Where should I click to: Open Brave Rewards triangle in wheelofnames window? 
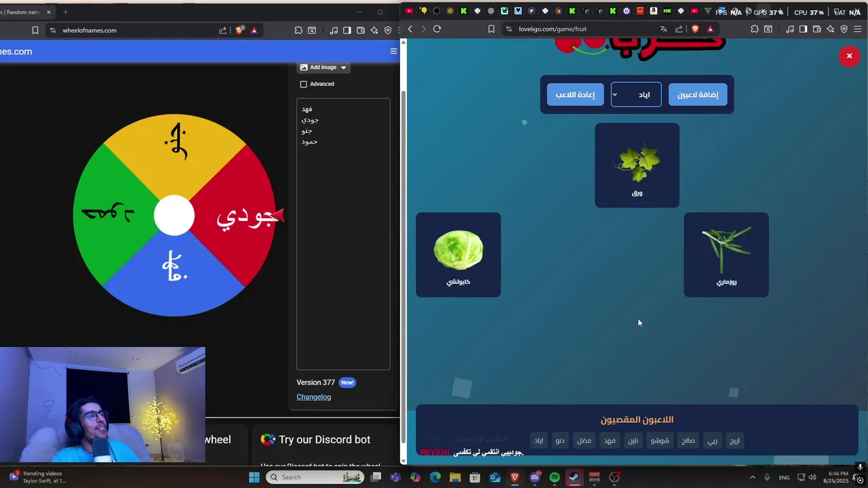point(254,30)
